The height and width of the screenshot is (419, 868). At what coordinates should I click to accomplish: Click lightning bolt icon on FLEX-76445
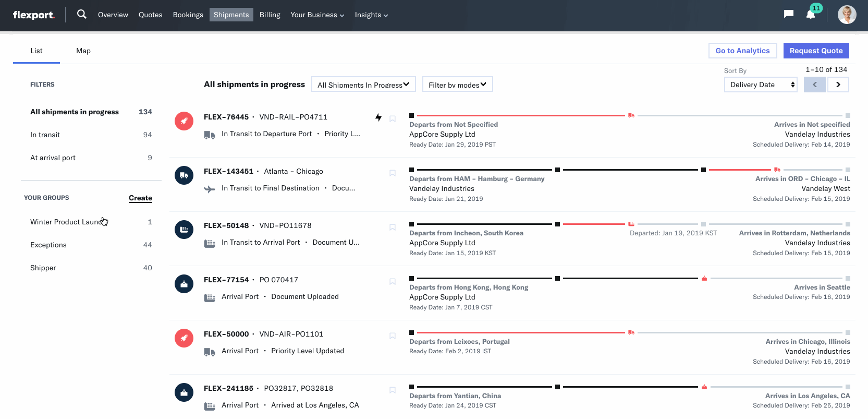pyautogui.click(x=378, y=117)
